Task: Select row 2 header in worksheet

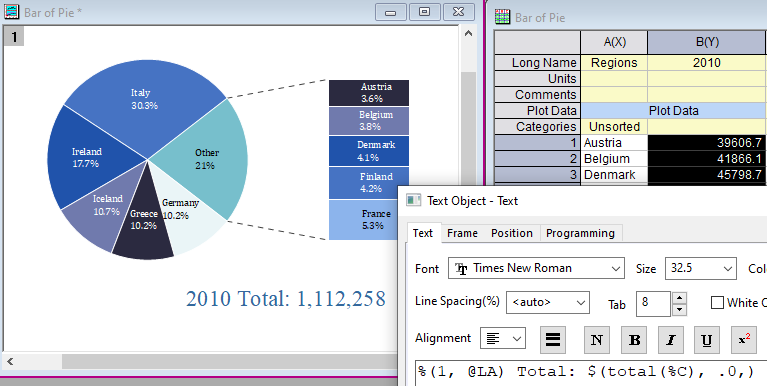Action: tap(537, 159)
